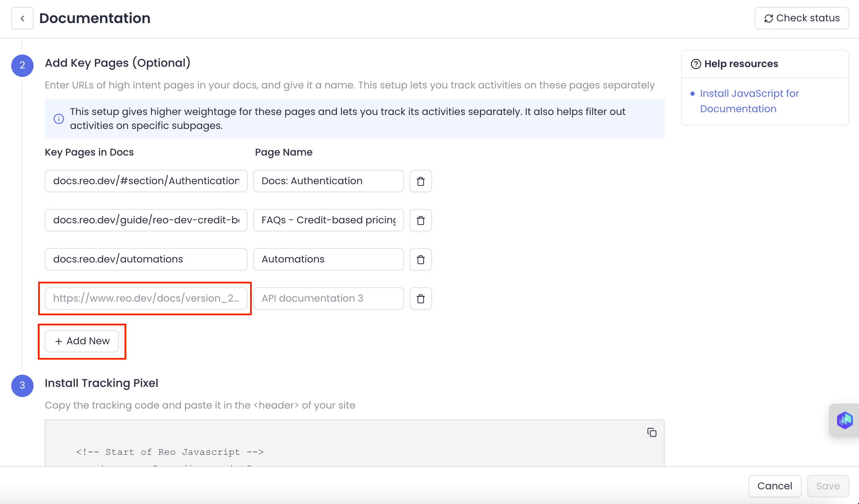Click the info icon in blue banner
This screenshot has height=504, width=859.
point(58,119)
